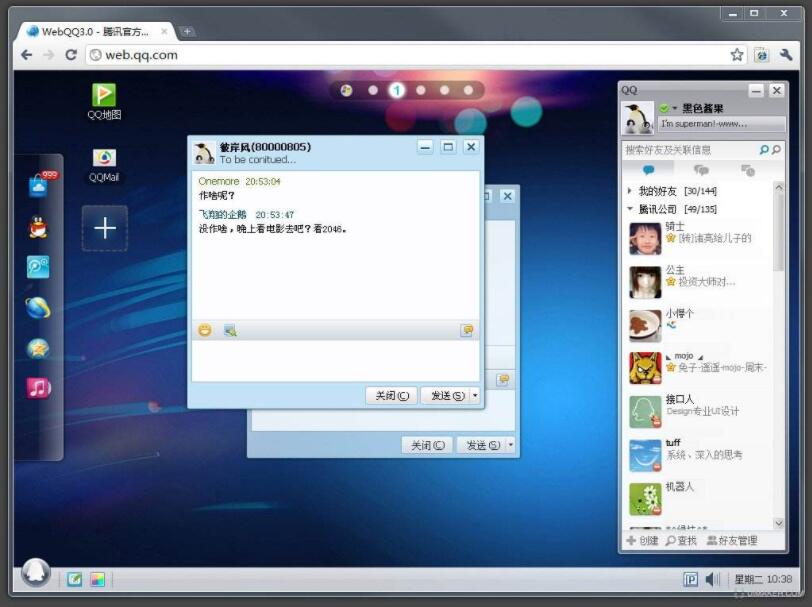Screen dimensions: 812x607
Task: Open the colorful theme icon on the bottom taskbar
Action: point(98,579)
